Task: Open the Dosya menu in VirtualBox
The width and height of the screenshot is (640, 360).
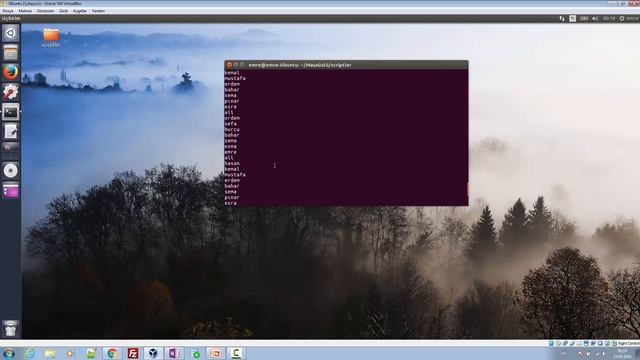Action: coord(8,11)
